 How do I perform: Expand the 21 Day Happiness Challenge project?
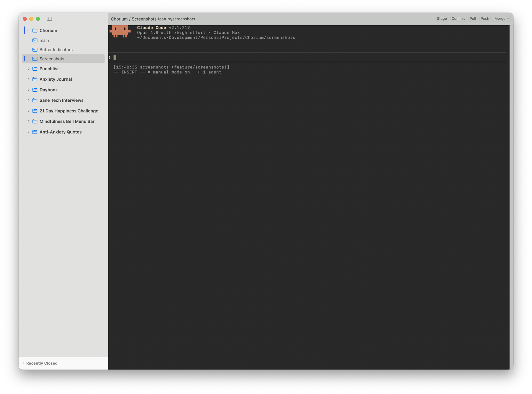(29, 111)
